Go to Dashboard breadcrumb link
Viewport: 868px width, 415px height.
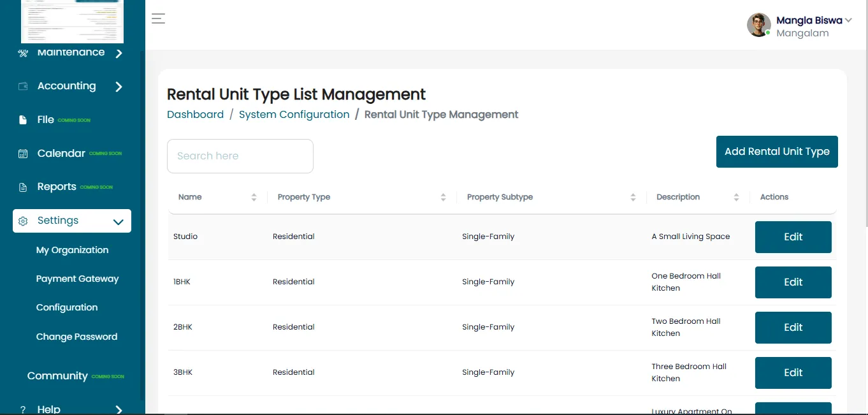click(195, 115)
